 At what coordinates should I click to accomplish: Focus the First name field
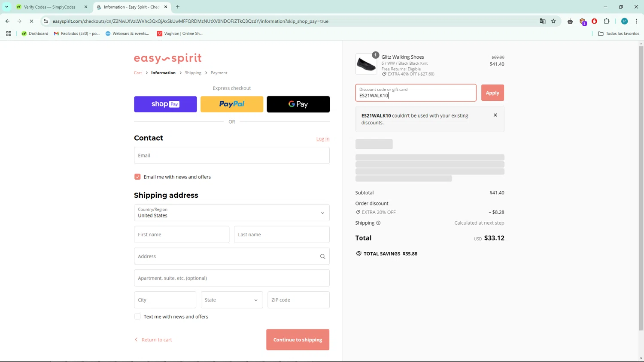(x=182, y=235)
